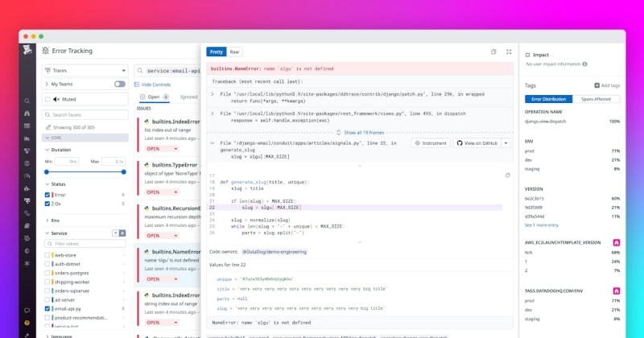Uncheck the Error status checkbox
This screenshot has width=644, height=338.
48,195
